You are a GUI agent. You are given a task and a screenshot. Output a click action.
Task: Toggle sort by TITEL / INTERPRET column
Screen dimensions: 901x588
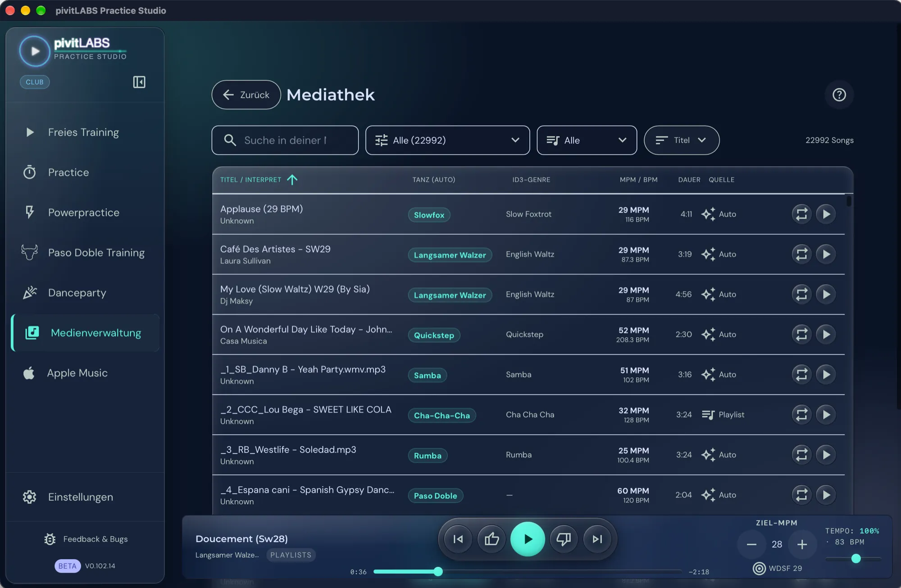259,180
